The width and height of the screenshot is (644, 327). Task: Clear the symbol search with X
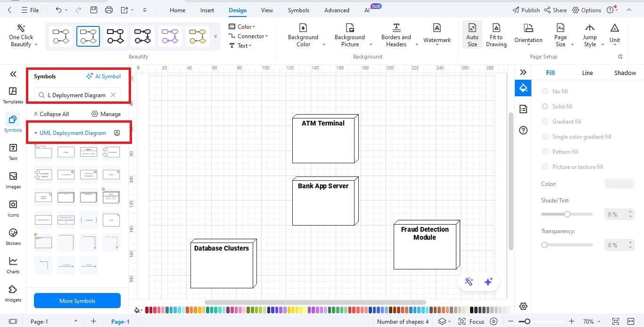coord(113,95)
